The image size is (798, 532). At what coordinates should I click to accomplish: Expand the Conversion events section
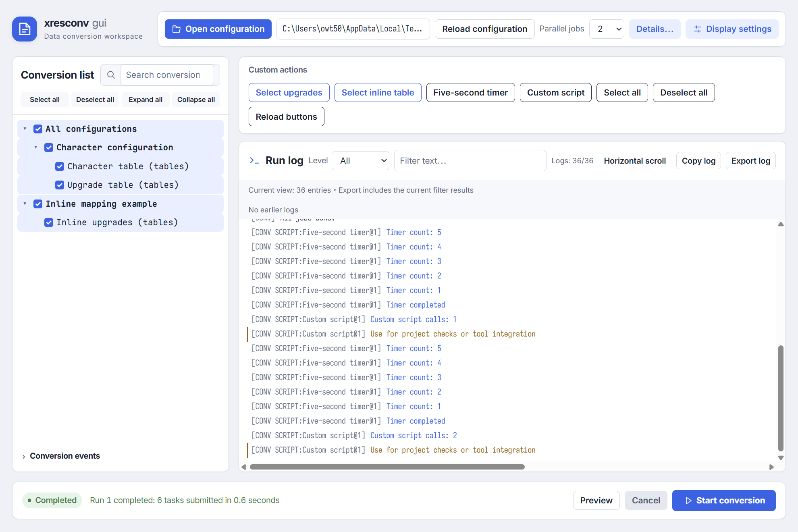[x=60, y=456]
